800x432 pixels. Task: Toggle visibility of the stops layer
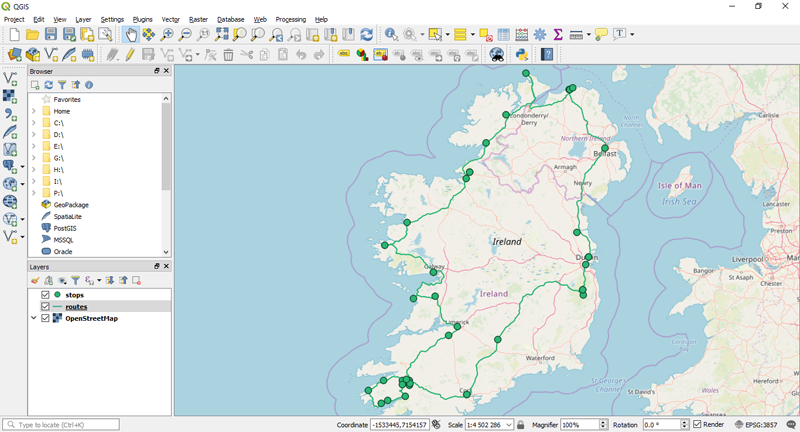(x=45, y=295)
